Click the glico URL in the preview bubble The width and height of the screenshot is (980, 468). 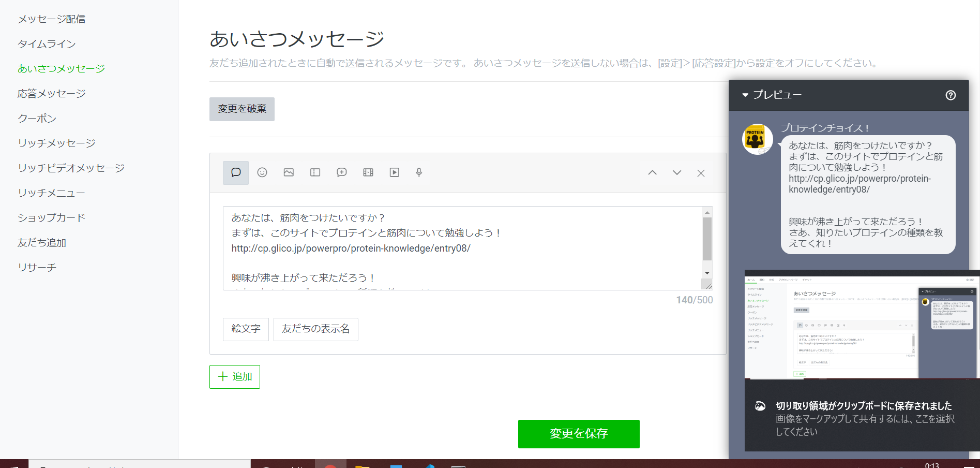coord(860,184)
